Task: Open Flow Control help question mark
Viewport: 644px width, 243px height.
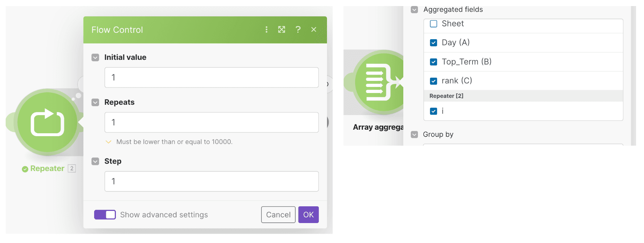Action: click(x=298, y=30)
